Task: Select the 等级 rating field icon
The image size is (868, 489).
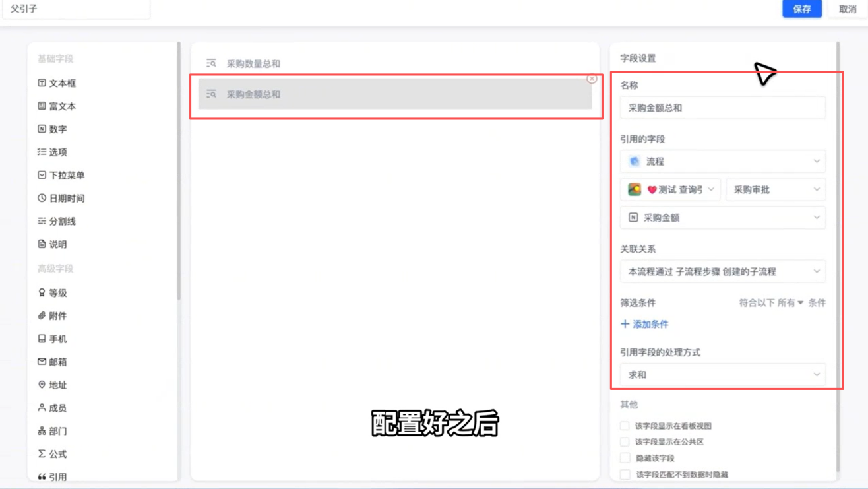Action: [42, 293]
